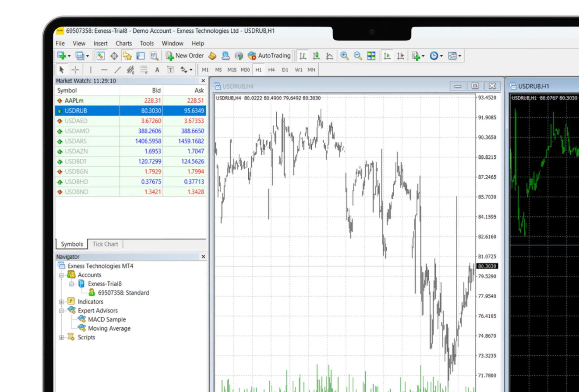
Task: Click the Chart shift icon in toolbar
Action: (387, 56)
